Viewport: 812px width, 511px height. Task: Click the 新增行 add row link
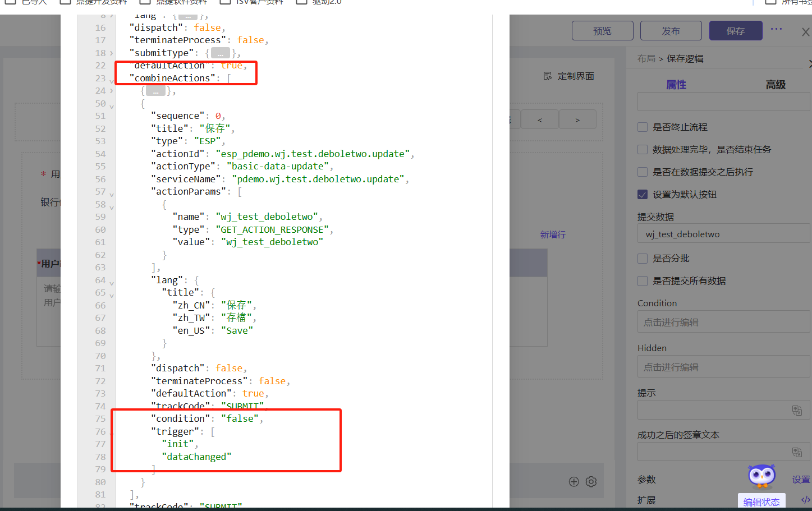point(553,235)
